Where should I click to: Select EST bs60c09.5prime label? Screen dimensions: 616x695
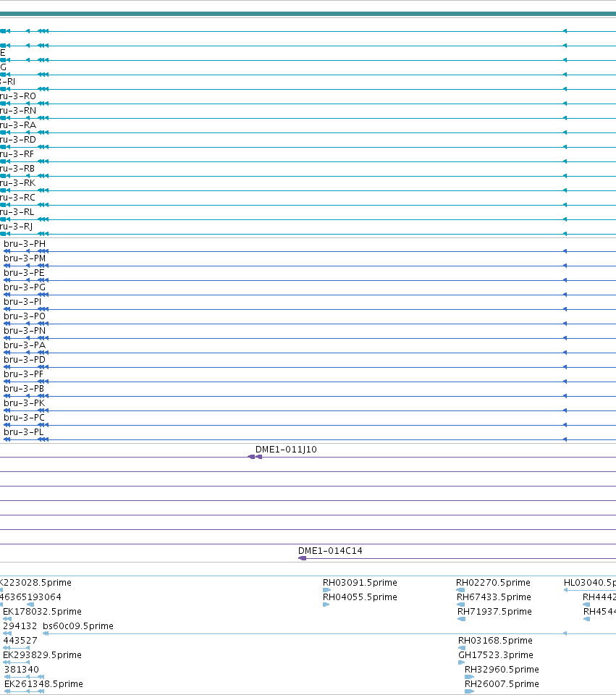(78, 626)
